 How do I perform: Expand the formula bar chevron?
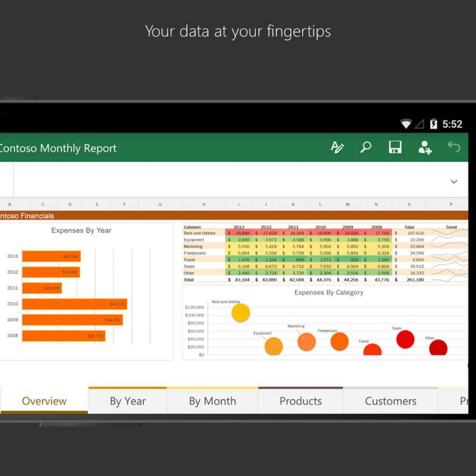click(x=454, y=182)
